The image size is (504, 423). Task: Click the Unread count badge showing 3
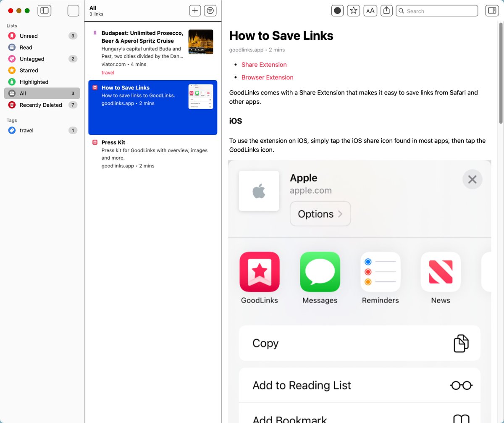click(x=73, y=36)
